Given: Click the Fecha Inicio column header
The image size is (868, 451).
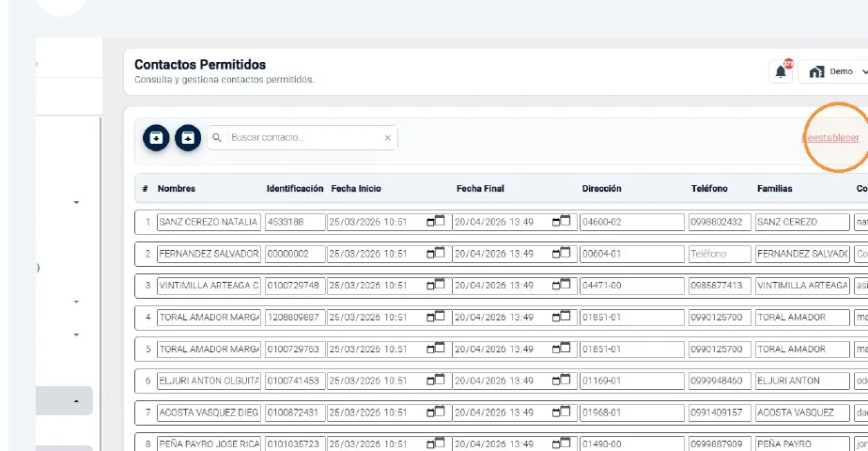Looking at the screenshot, I should tap(356, 189).
